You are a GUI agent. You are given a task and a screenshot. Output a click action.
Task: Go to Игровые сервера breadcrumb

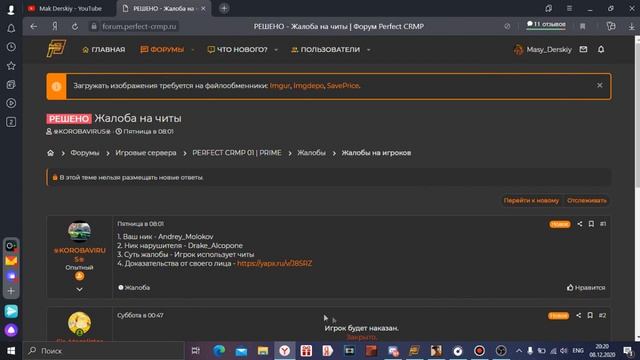(x=146, y=153)
